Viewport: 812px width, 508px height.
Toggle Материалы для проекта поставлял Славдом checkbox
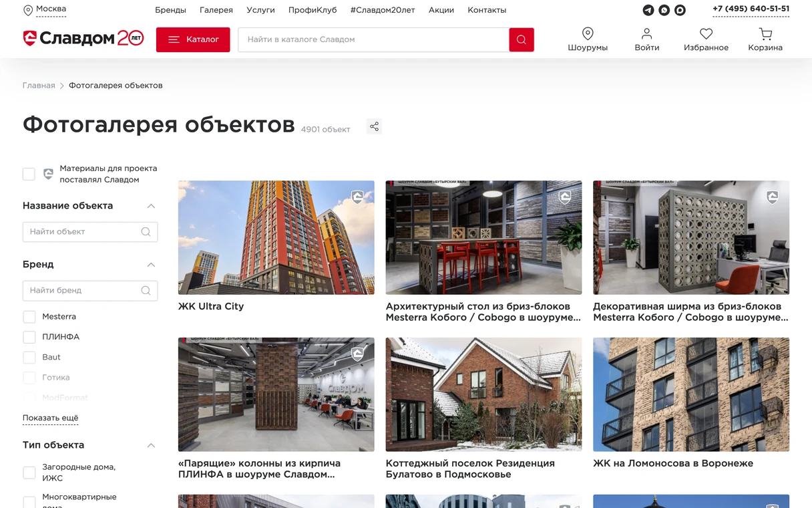click(29, 174)
